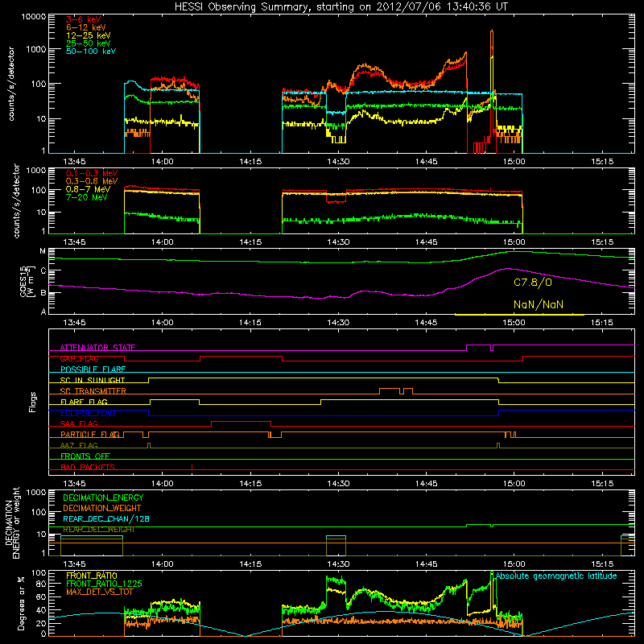Click the DECIMATION_WEIGHT legend label
The image size is (644, 644).
(102, 509)
